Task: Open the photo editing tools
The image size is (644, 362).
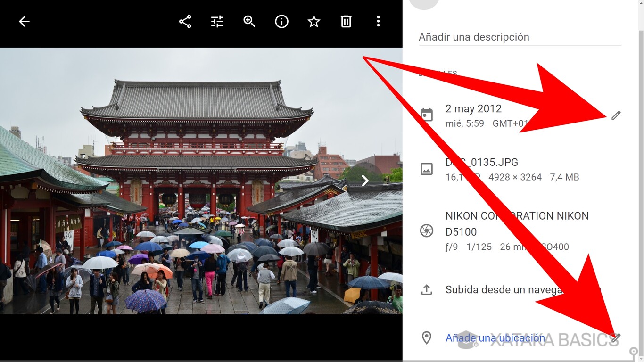Action: (x=217, y=21)
